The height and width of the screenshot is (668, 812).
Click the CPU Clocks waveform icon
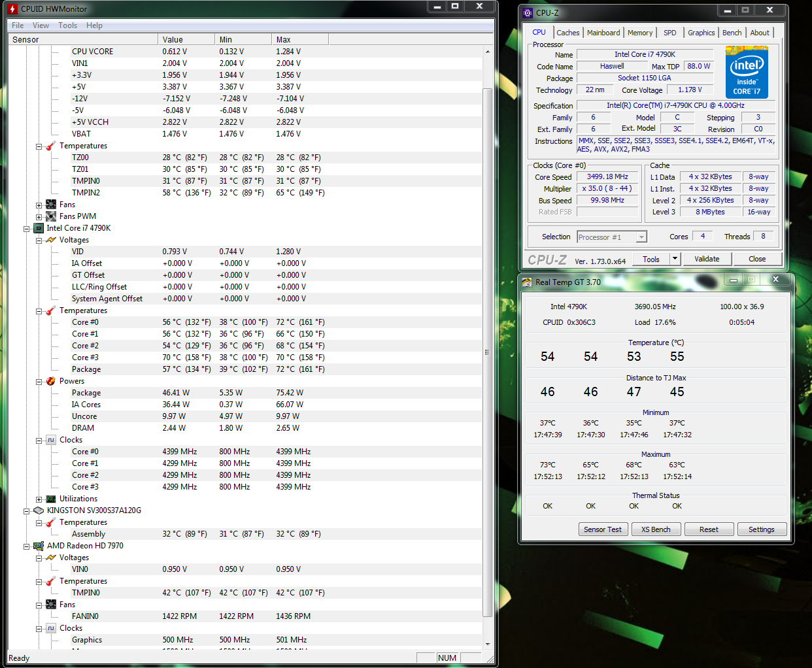tap(51, 440)
